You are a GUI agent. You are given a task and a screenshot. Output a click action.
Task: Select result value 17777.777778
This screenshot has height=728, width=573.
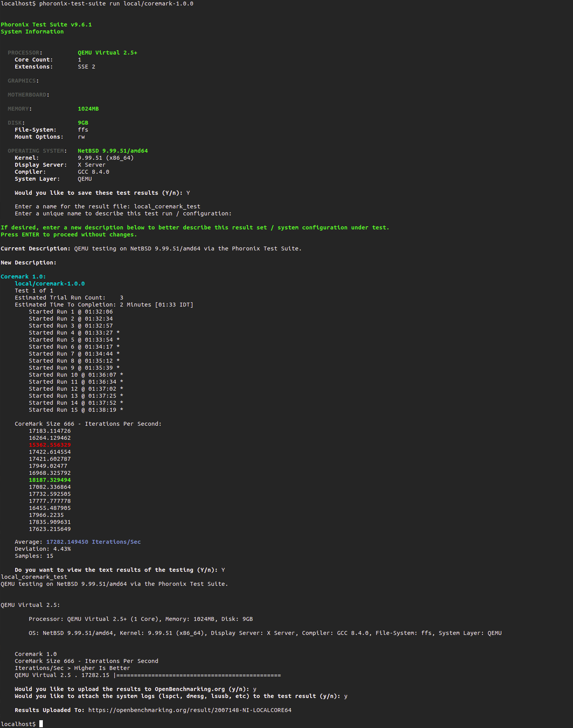point(50,501)
